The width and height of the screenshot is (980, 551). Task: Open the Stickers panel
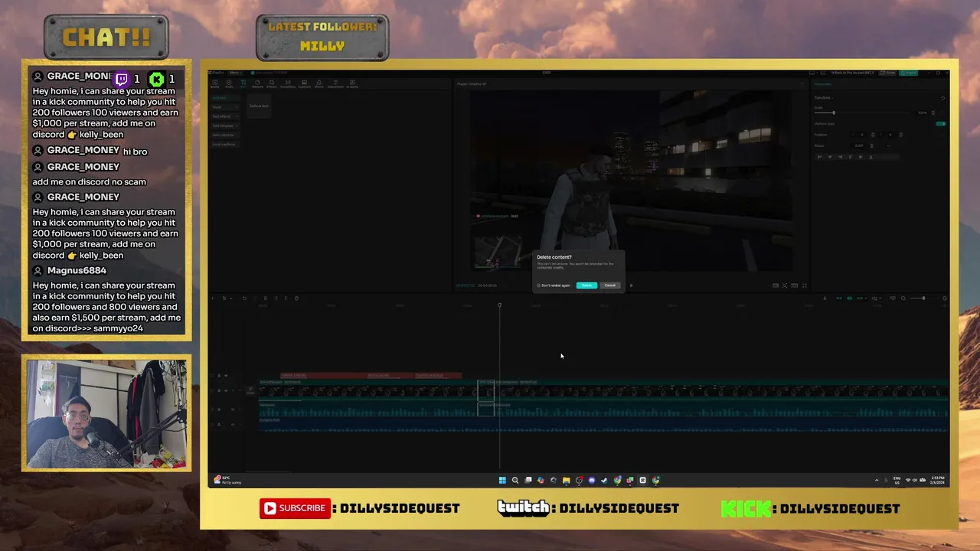click(x=257, y=83)
